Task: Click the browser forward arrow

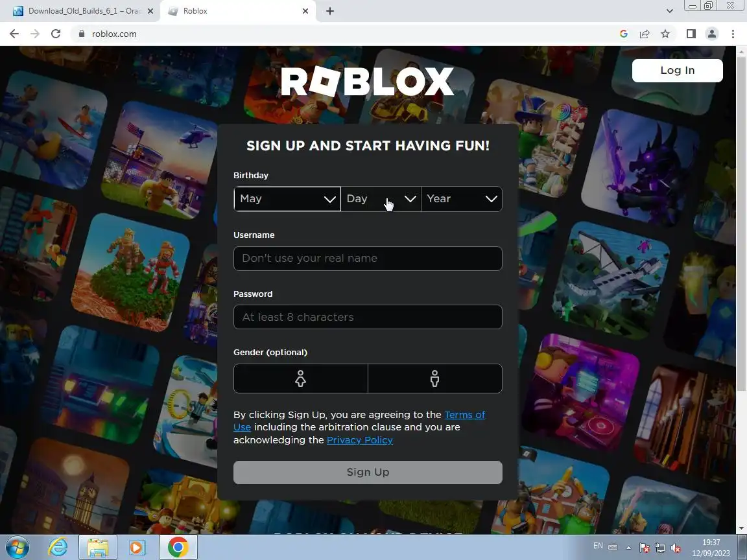Action: tap(35, 34)
